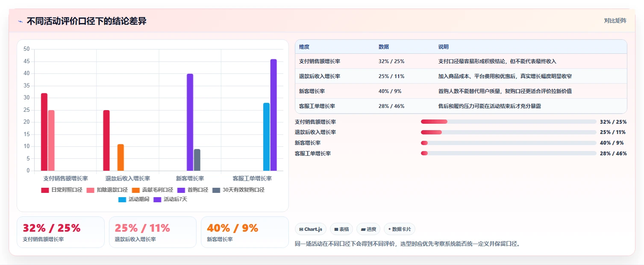Click the 表格 chip
Viewport: 644px width, 265px height.
coord(341,229)
